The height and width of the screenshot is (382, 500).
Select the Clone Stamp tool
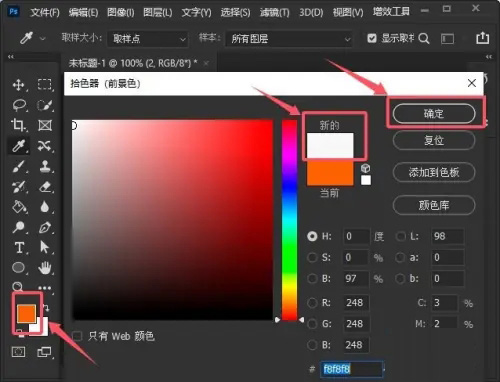click(45, 166)
